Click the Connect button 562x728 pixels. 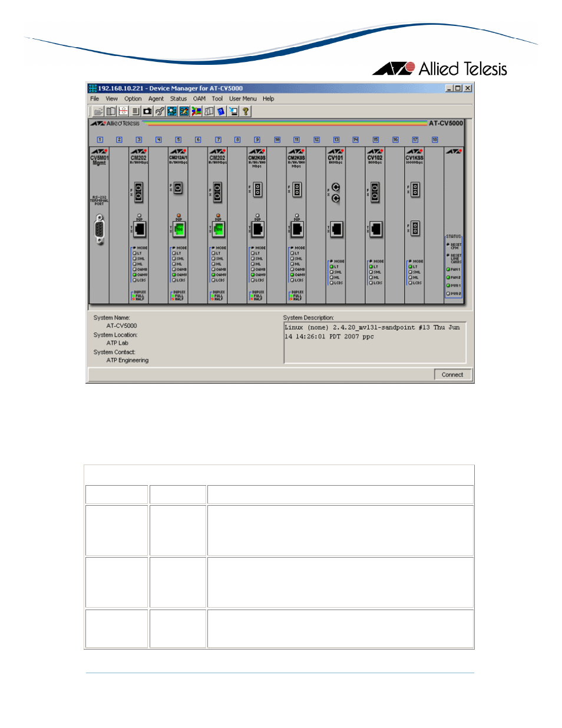coord(452,375)
